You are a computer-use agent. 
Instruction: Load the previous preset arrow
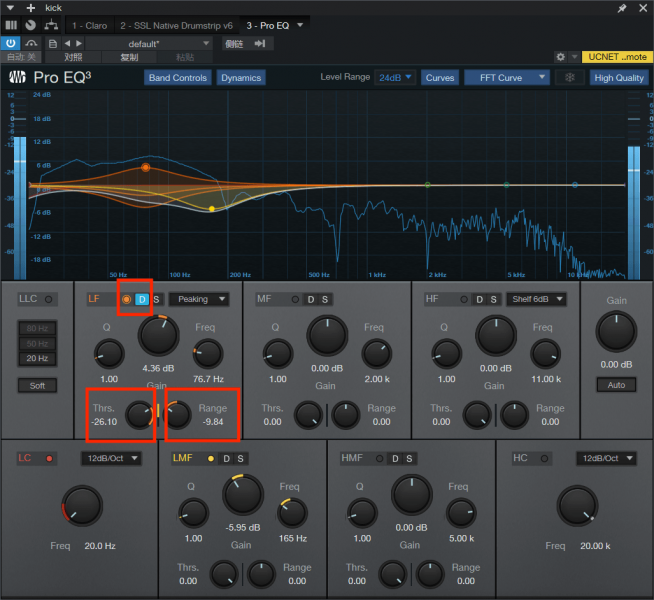click(x=67, y=43)
